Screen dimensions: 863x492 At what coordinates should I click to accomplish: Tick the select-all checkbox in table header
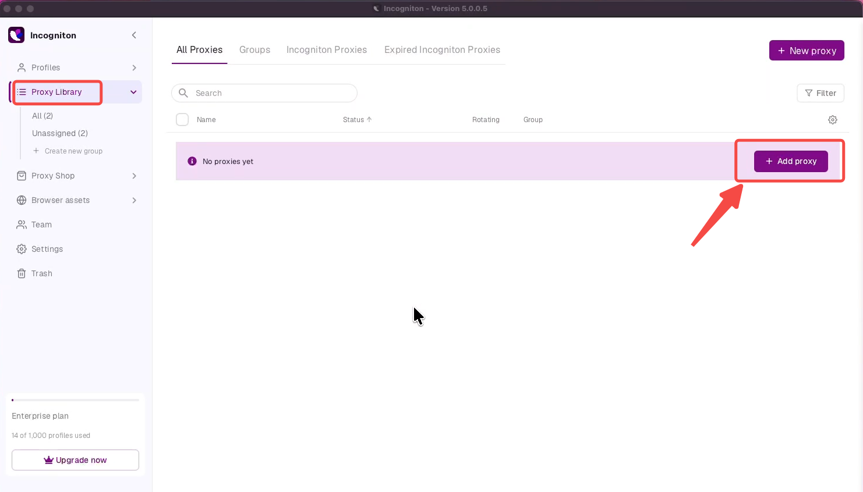click(182, 119)
